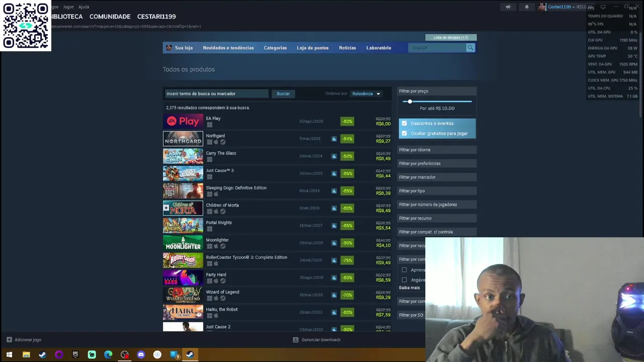The image size is (644, 362).
Task: Uncheck the Descontos e eventos checkbox
Action: [404, 123]
